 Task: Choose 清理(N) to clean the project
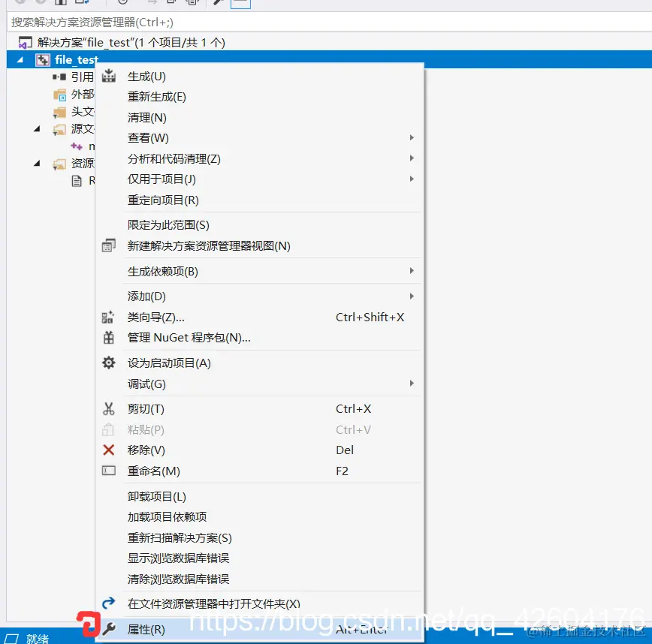pos(147,117)
